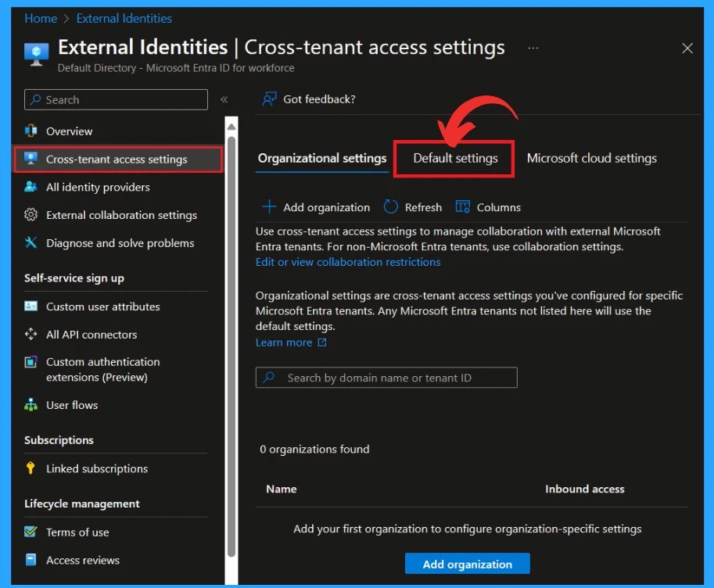This screenshot has height=588, width=714.
Task: Click the Inbound access column header
Action: [x=585, y=489]
